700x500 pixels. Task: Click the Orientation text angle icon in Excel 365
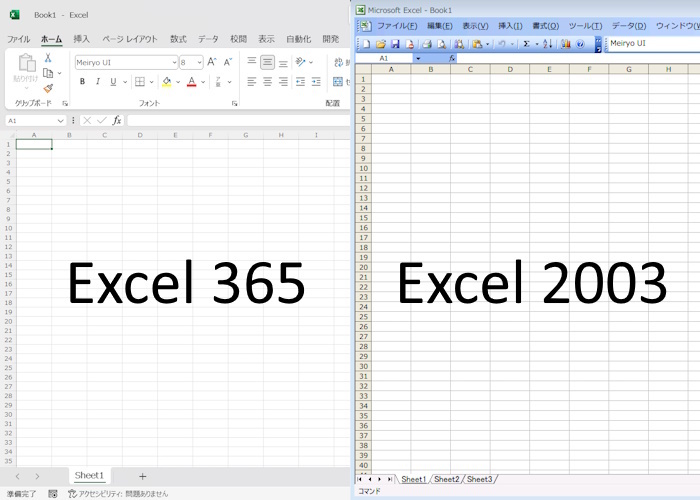click(x=300, y=62)
